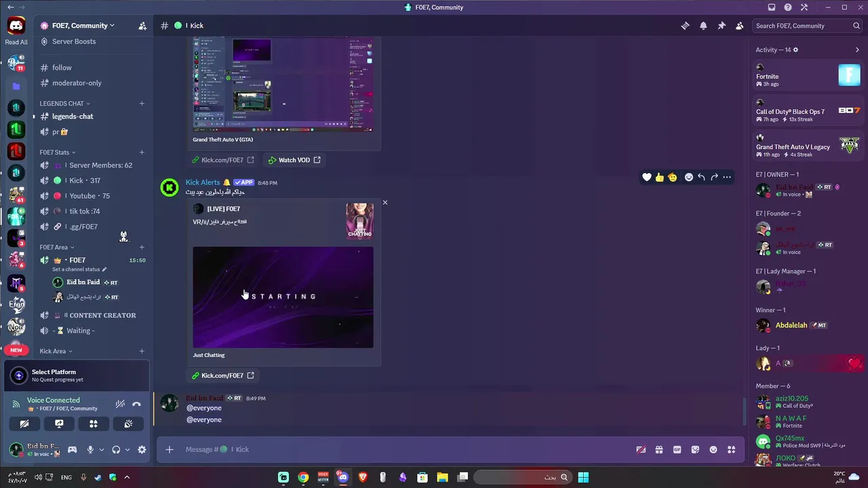The width and height of the screenshot is (868, 488).
Task: Turn on camera in voice panel
Action: point(24,424)
